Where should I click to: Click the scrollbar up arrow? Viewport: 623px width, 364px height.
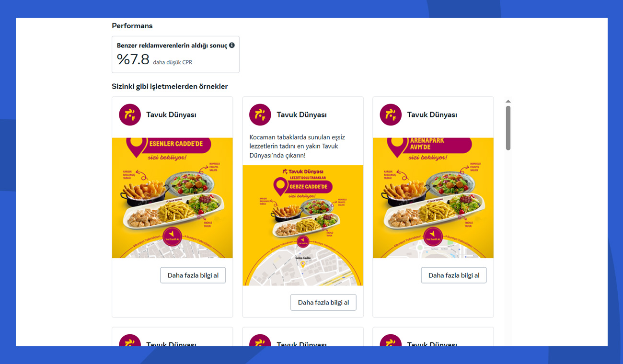point(508,102)
